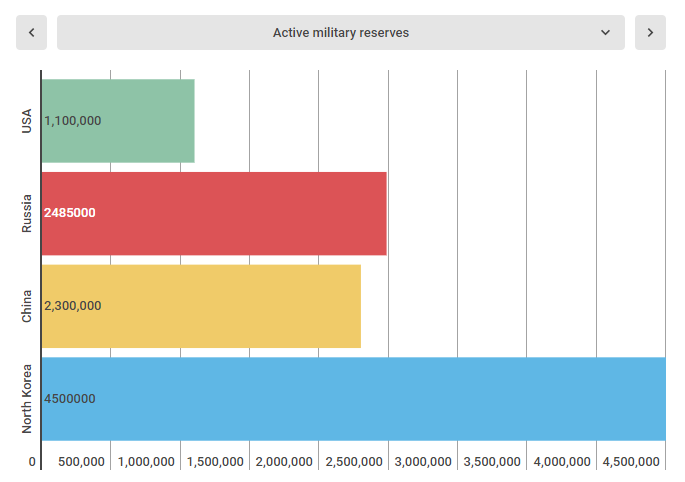Click the 4,000,000 axis tick label
The image size is (685, 482).
click(562, 461)
